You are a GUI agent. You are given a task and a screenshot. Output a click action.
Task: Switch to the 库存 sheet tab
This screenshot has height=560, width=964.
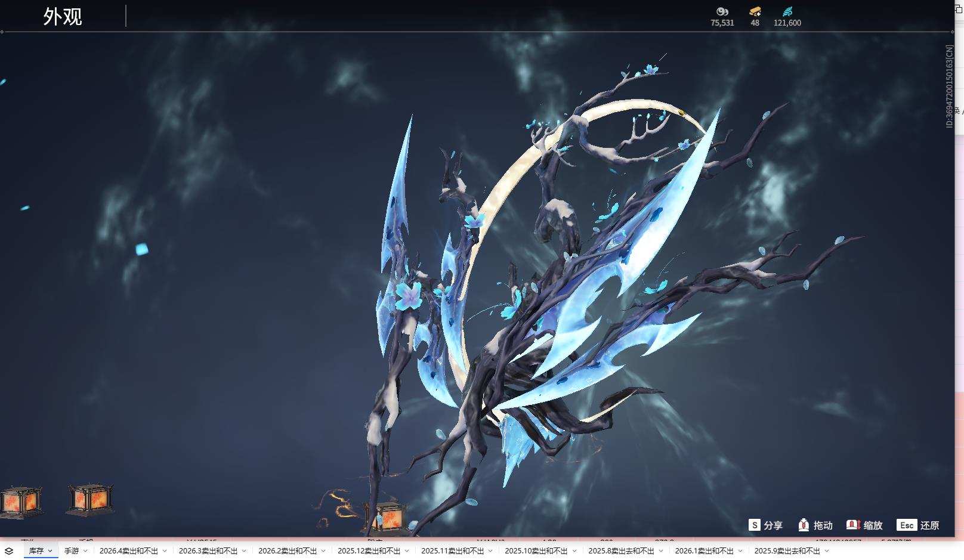(36, 551)
